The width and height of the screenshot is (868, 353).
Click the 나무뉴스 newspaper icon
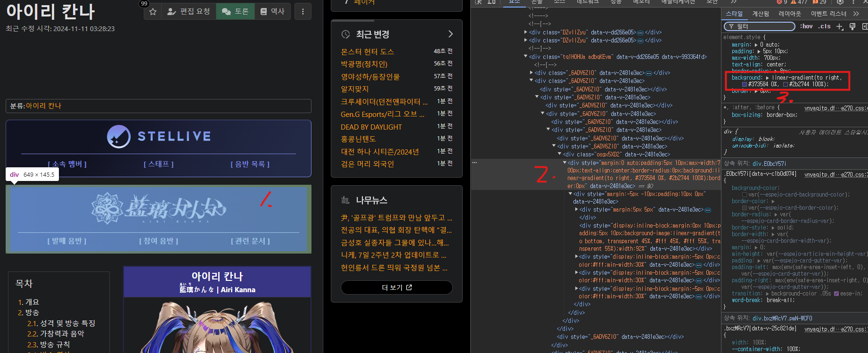345,200
